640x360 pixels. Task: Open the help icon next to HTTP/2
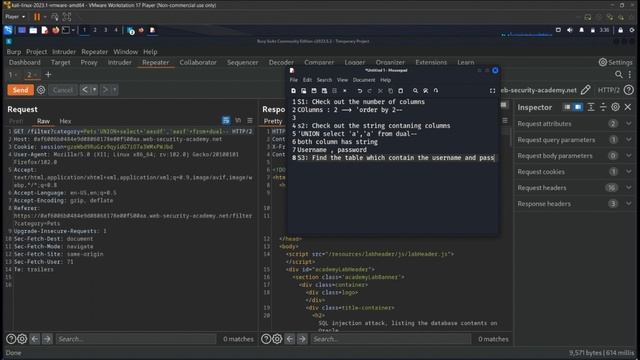pyautogui.click(x=629, y=90)
